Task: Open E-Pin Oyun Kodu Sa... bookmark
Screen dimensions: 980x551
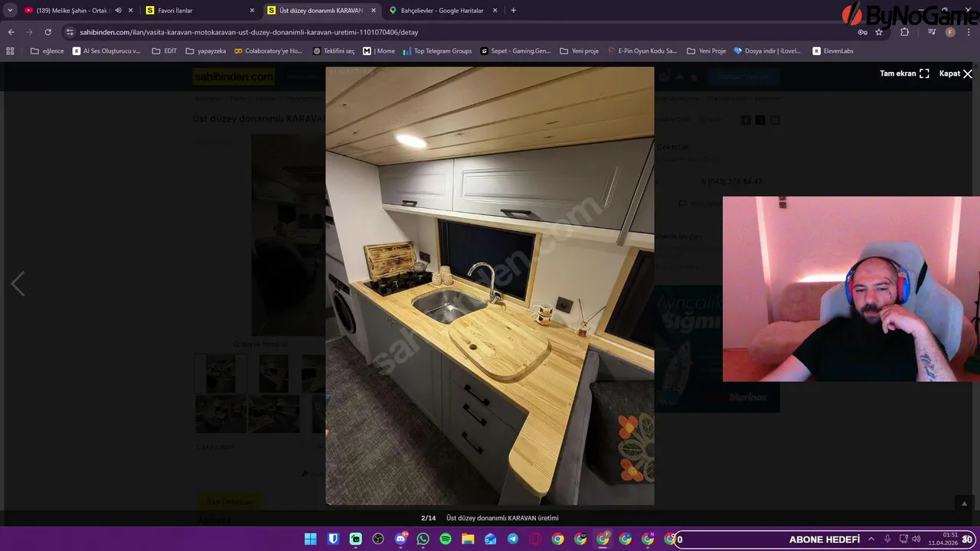Action: pos(642,51)
